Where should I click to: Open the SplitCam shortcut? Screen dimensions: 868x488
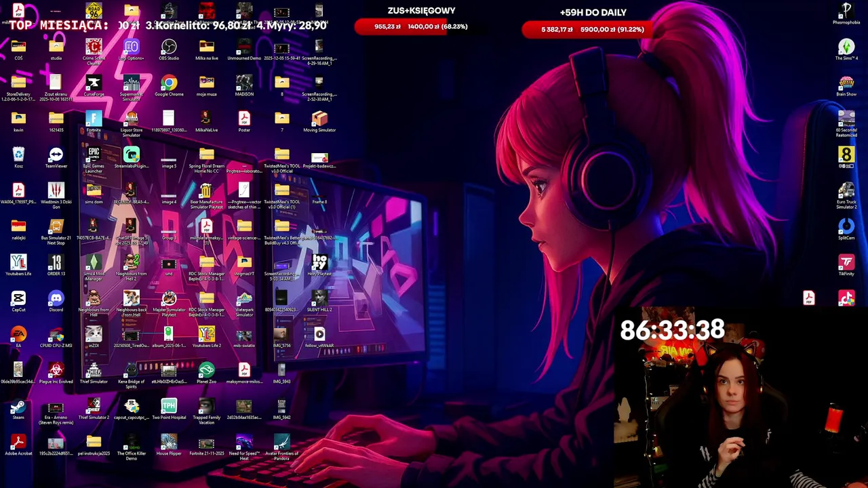coord(846,228)
